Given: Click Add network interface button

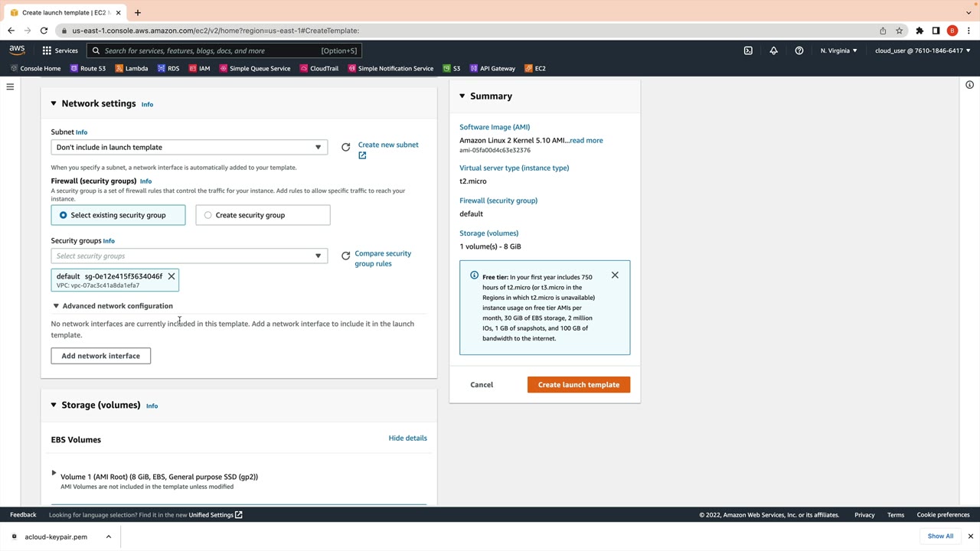Looking at the screenshot, I should click(x=101, y=356).
